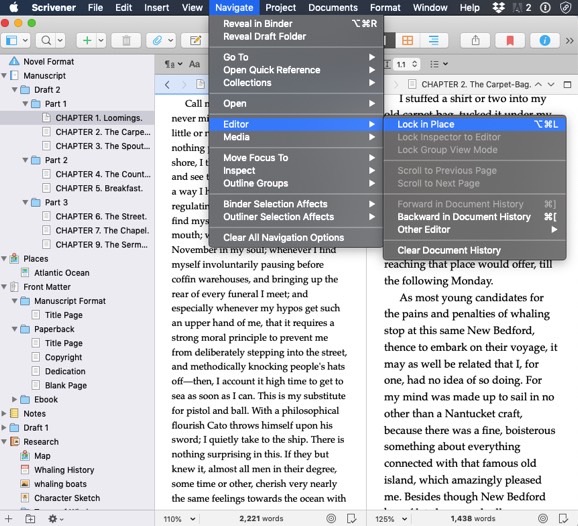
Task: Click the toolbar overflow chevrons
Action: [x=570, y=40]
